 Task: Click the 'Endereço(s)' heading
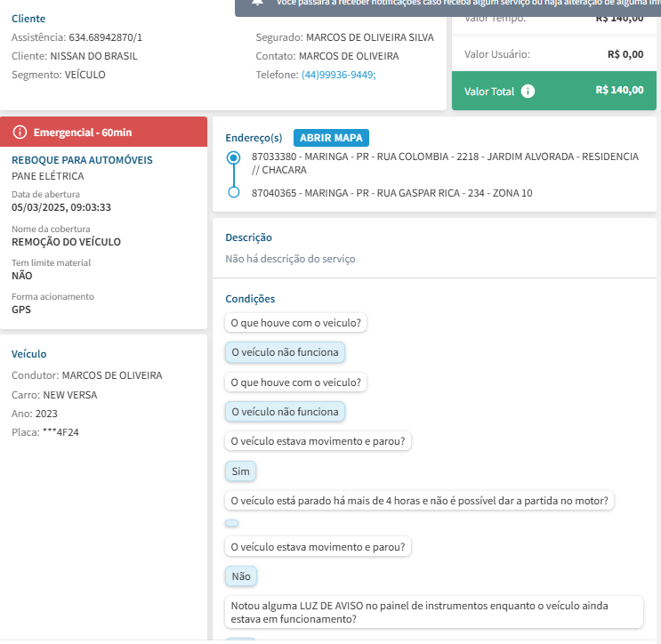pyautogui.click(x=254, y=138)
